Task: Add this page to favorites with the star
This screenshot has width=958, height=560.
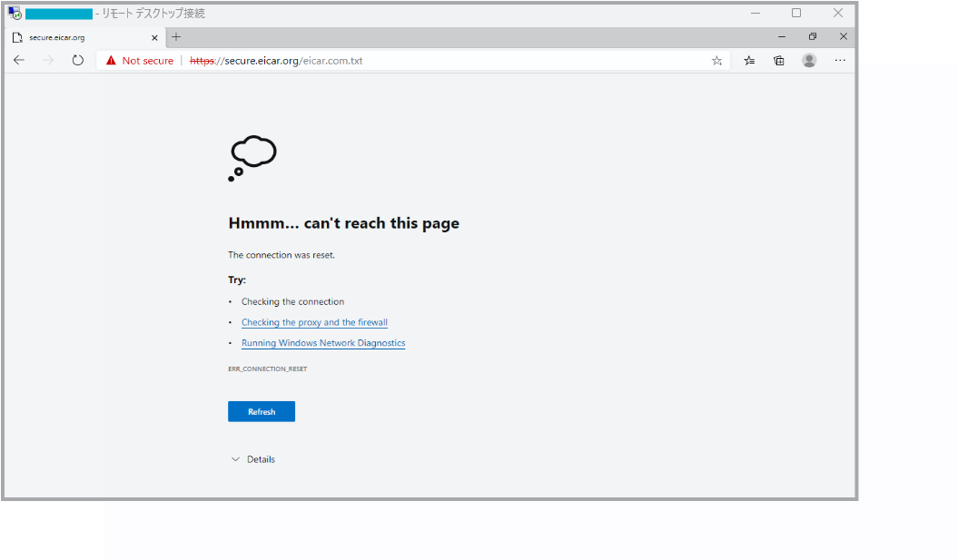Action: pyautogui.click(x=716, y=61)
